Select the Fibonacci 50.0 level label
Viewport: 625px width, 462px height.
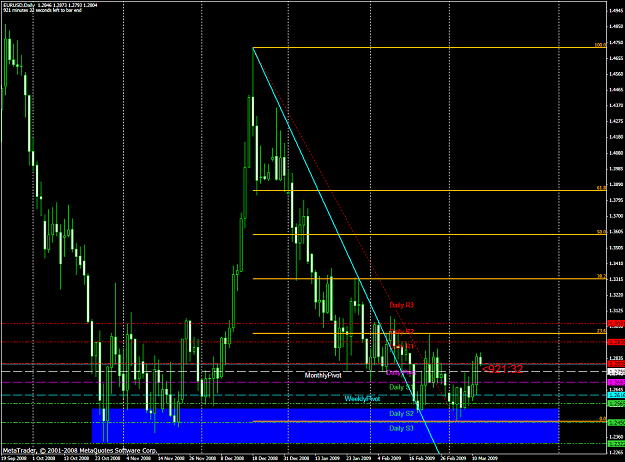(x=601, y=232)
